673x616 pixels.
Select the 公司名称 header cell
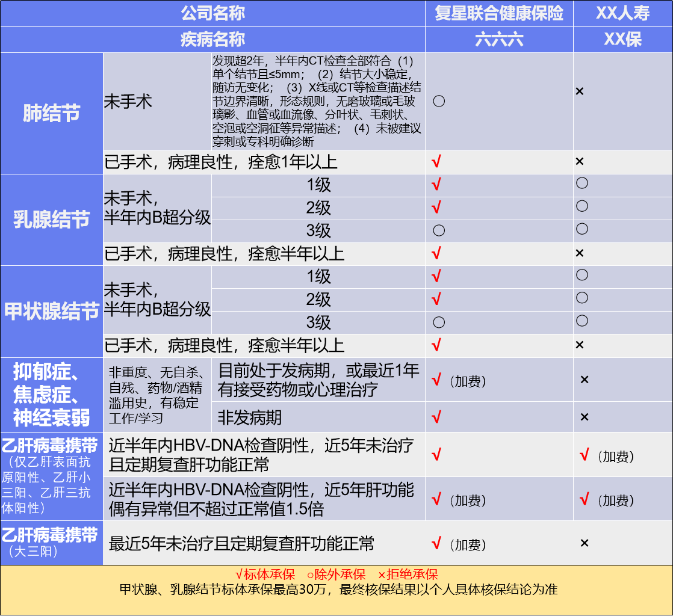pos(212,13)
